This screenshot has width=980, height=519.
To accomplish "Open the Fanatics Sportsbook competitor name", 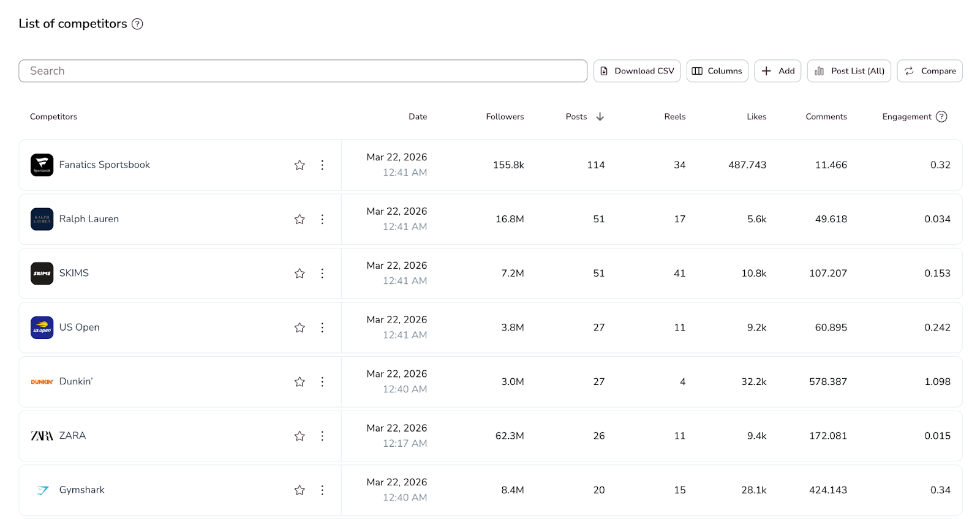I will pyautogui.click(x=105, y=165).
